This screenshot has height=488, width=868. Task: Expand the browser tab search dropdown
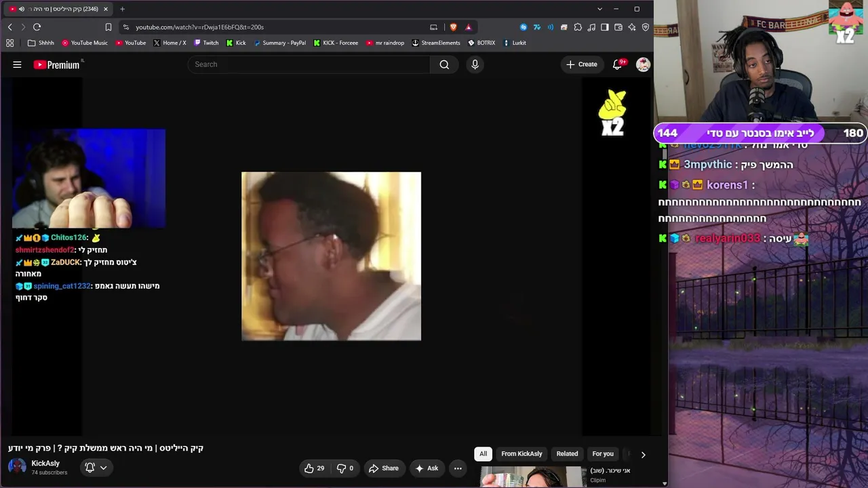point(599,9)
